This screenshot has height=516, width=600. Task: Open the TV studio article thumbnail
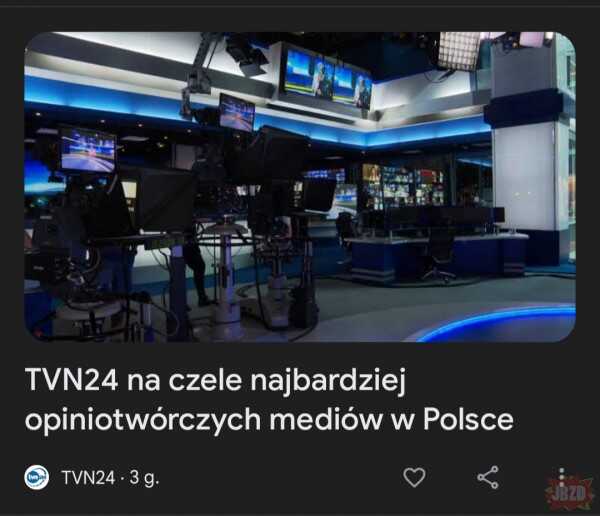(x=300, y=187)
